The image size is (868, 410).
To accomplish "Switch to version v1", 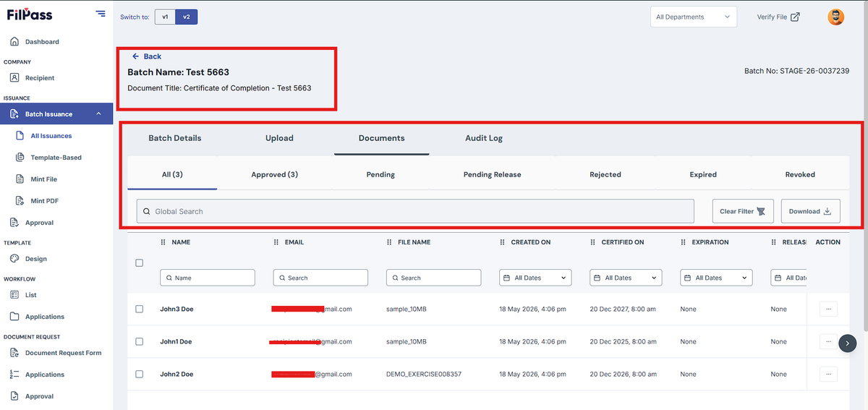I will 165,17.
